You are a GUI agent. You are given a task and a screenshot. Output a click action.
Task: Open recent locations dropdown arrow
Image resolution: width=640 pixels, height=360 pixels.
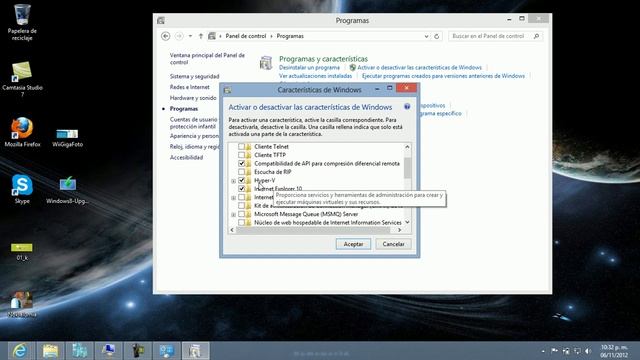point(190,36)
